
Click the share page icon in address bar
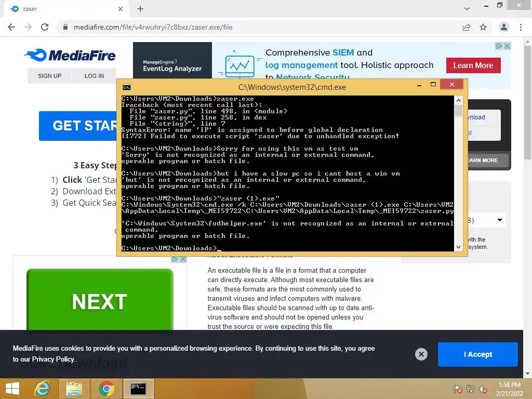click(x=467, y=27)
